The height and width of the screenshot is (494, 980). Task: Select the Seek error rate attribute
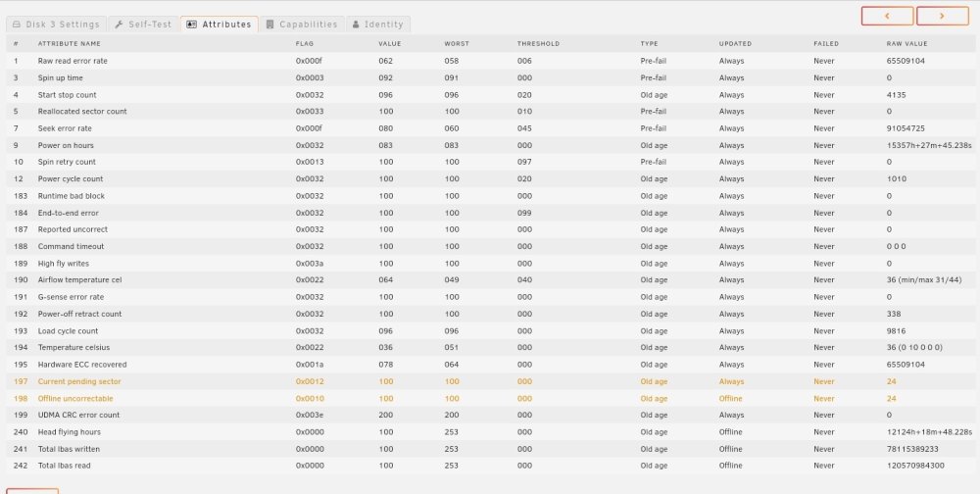click(65, 128)
